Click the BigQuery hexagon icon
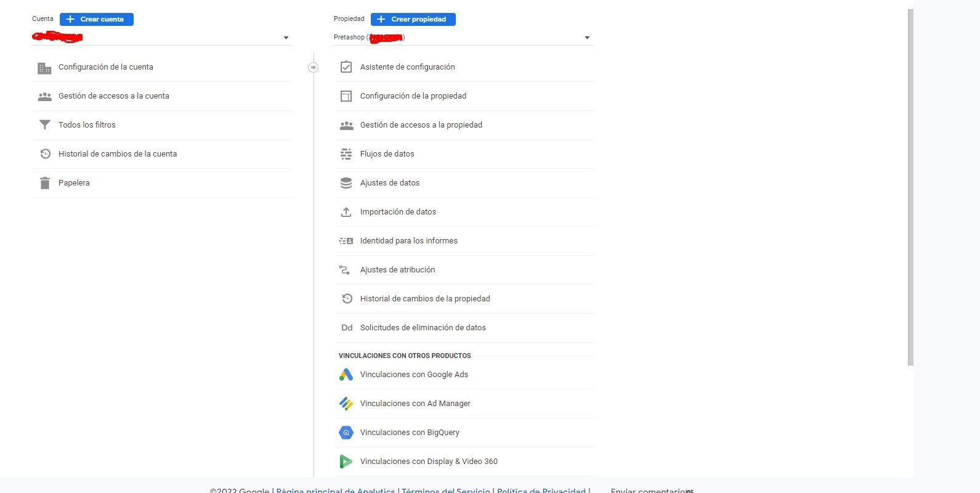 (x=346, y=433)
